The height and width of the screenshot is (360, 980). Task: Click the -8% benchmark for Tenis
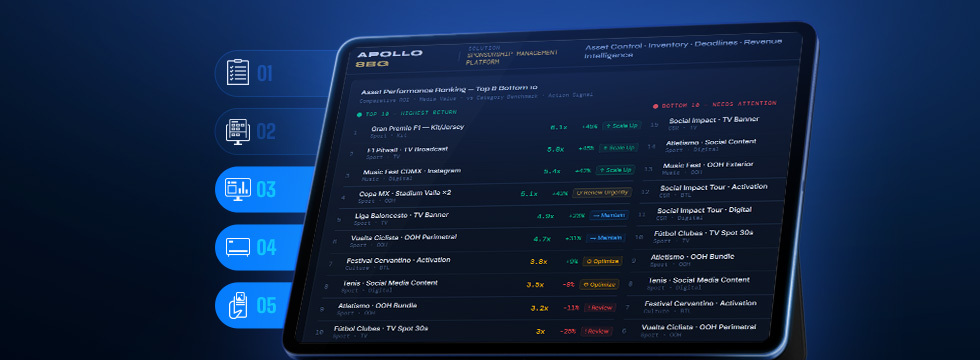click(568, 284)
